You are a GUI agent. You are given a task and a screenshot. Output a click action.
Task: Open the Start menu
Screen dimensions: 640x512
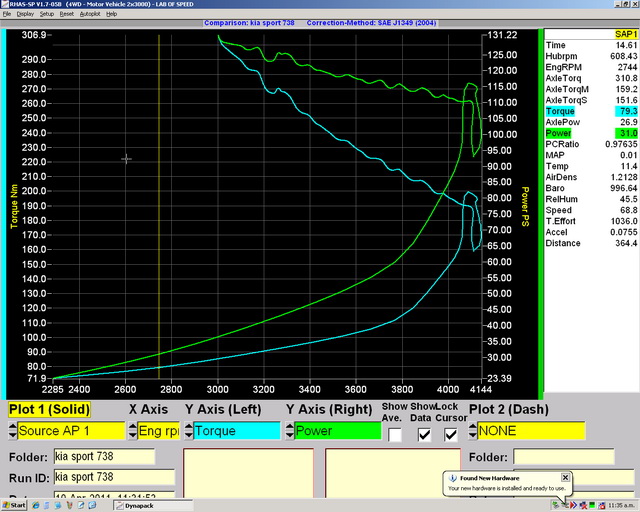tap(15, 506)
